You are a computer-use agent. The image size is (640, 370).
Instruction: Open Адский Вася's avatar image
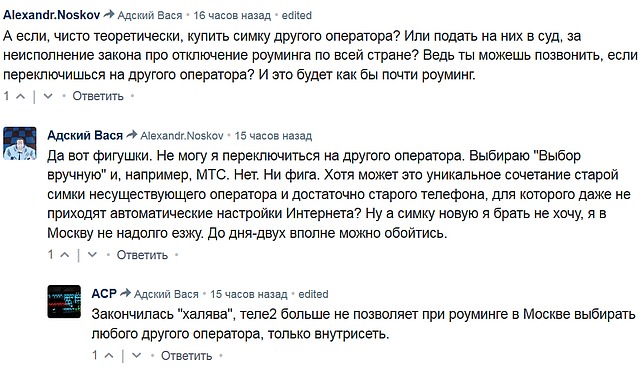(x=20, y=143)
